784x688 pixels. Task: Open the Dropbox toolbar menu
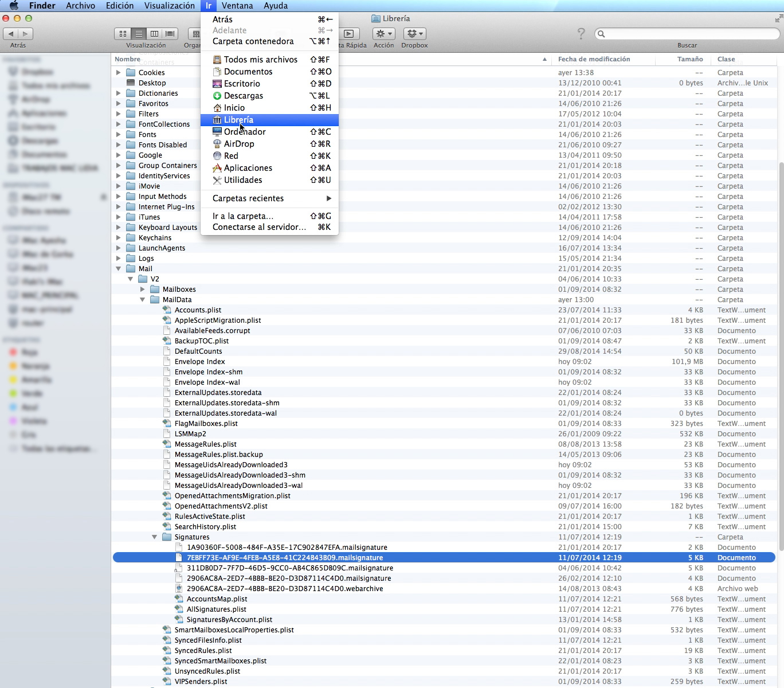(x=414, y=34)
